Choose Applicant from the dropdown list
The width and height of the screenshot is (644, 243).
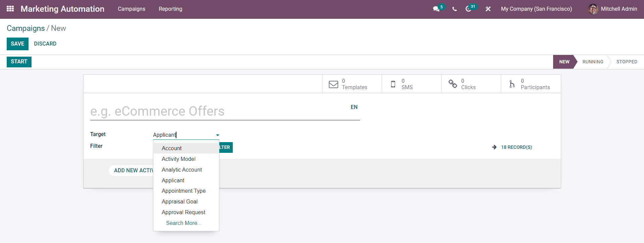pos(186,180)
